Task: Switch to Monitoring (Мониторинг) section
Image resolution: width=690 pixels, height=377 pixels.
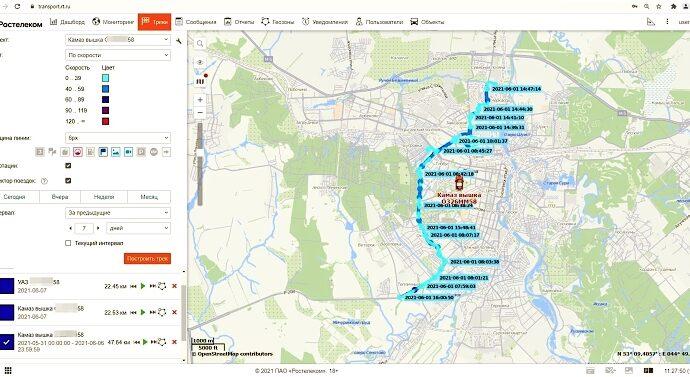Action: pos(113,22)
